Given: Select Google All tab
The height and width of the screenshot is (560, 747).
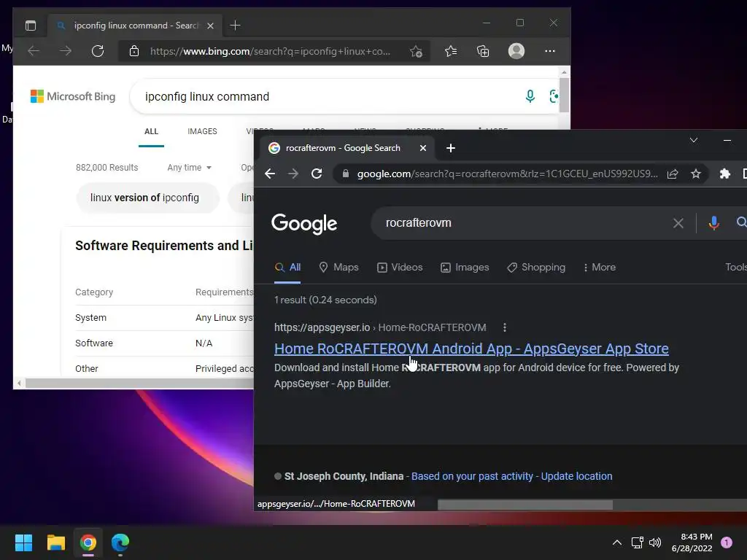Looking at the screenshot, I should click(x=287, y=267).
